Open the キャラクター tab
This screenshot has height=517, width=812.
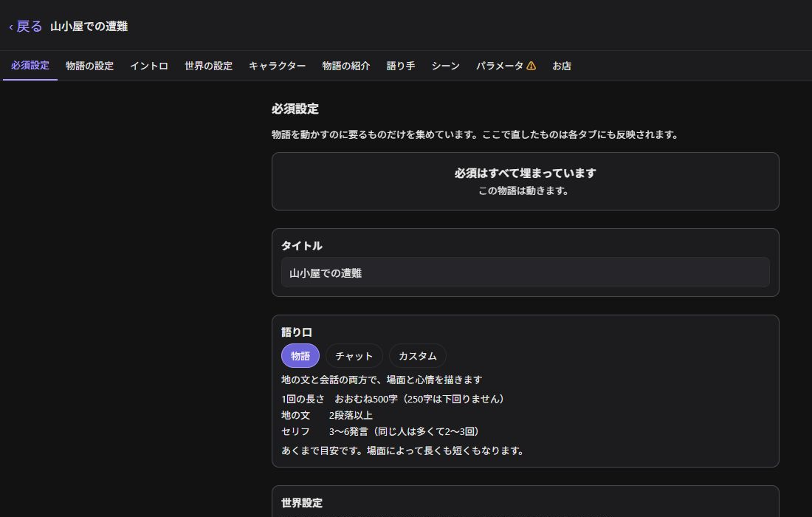[277, 66]
